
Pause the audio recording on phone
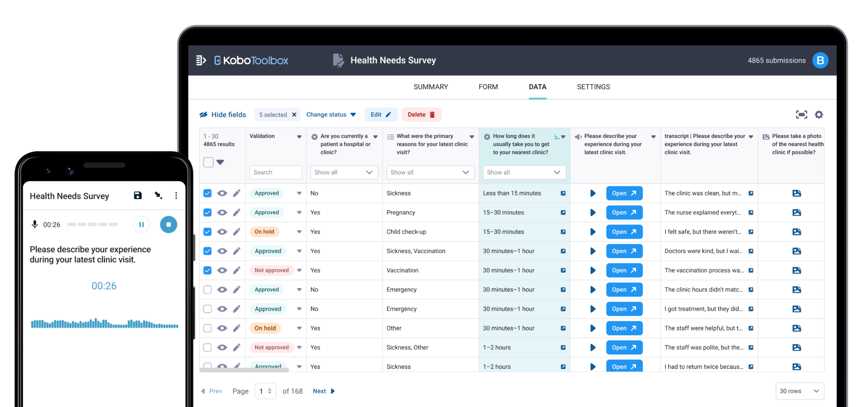pyautogui.click(x=141, y=225)
